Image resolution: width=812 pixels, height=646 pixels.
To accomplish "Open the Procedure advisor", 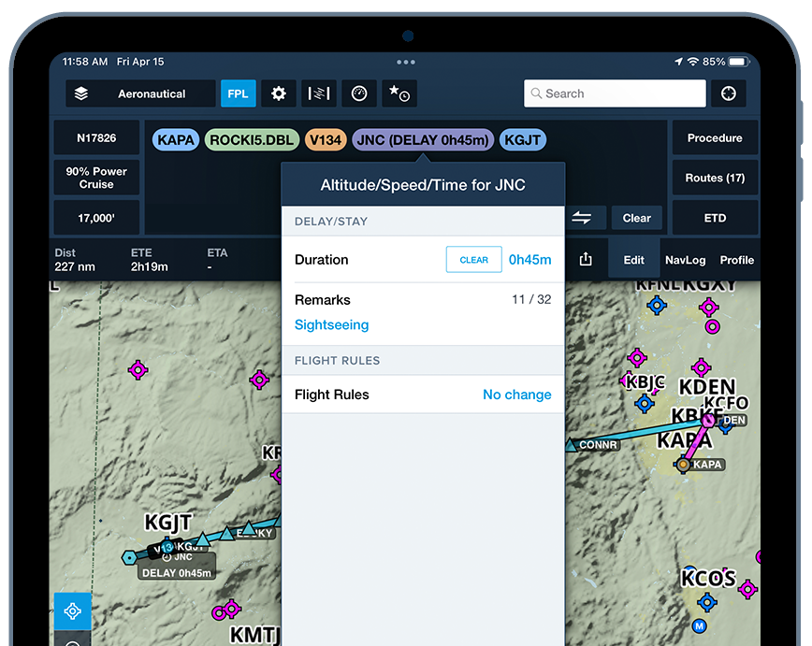I will coord(715,137).
